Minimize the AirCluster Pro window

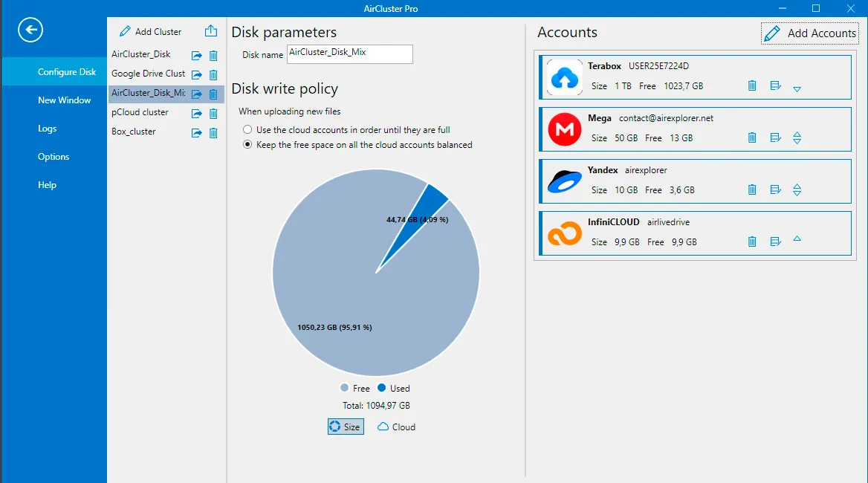click(783, 8)
